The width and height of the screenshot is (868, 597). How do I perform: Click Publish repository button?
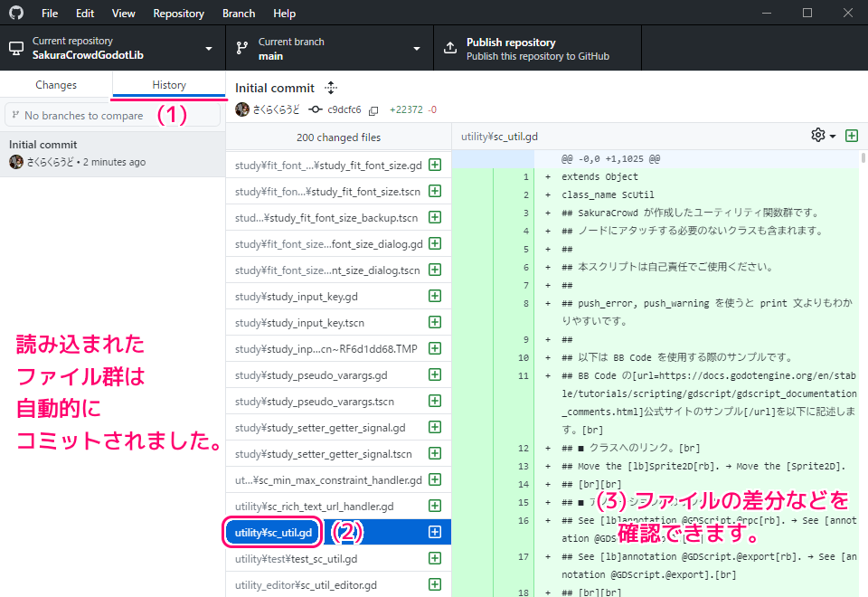coord(537,48)
